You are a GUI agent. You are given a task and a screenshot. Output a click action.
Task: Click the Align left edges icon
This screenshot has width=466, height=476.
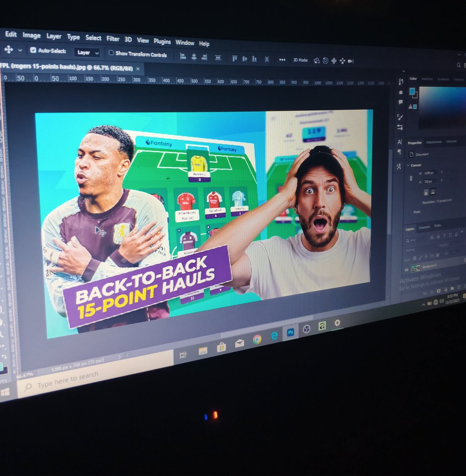coord(183,57)
